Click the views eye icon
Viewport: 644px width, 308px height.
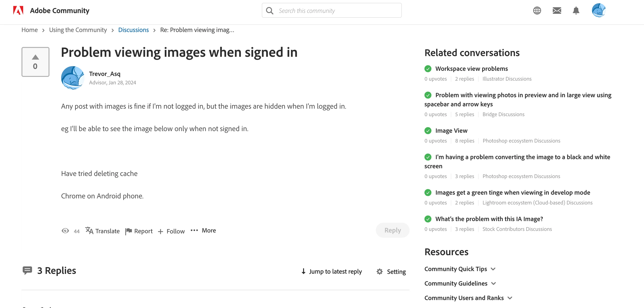pos(65,231)
